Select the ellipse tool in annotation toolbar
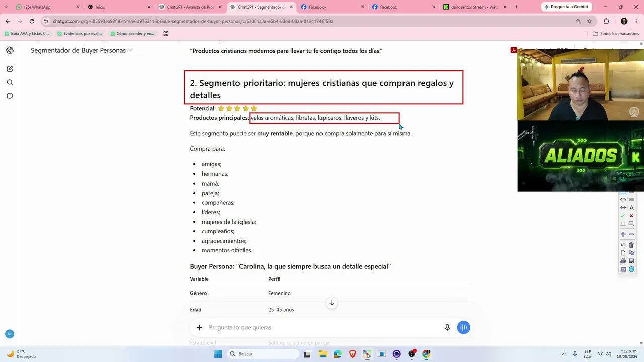The width and height of the screenshot is (644, 362). [x=623, y=200]
